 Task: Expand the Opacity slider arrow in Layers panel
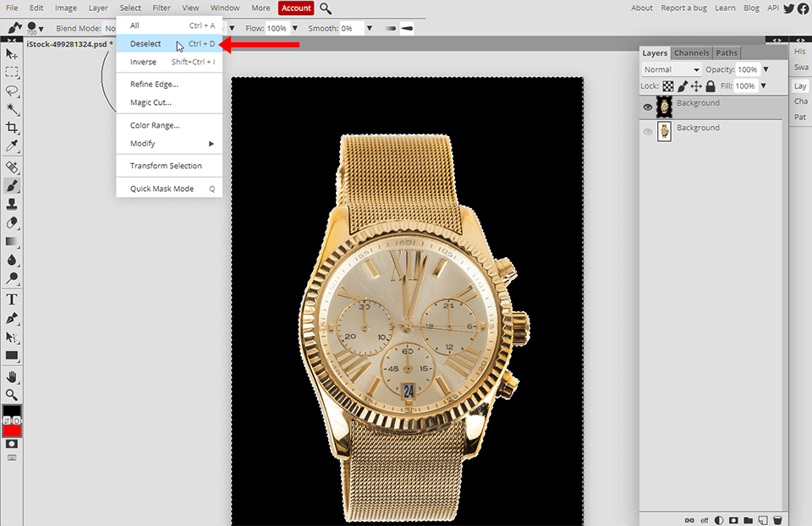[x=765, y=69]
